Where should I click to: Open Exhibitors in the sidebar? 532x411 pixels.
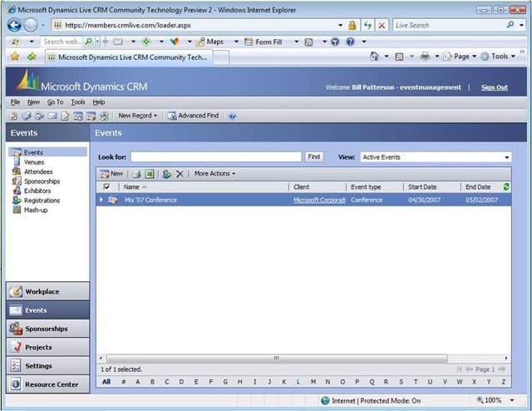(x=37, y=191)
